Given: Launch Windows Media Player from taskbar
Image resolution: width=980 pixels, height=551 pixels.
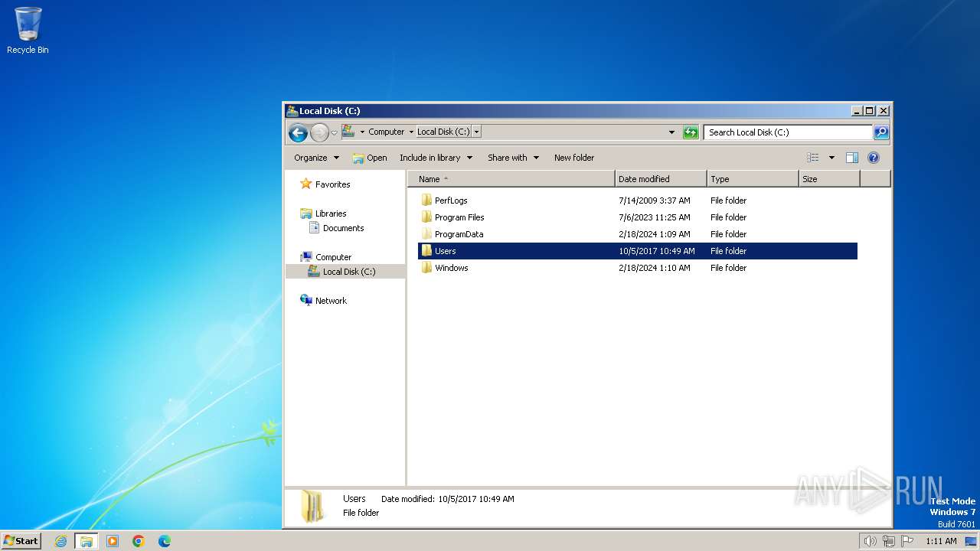Looking at the screenshot, I should (x=113, y=541).
